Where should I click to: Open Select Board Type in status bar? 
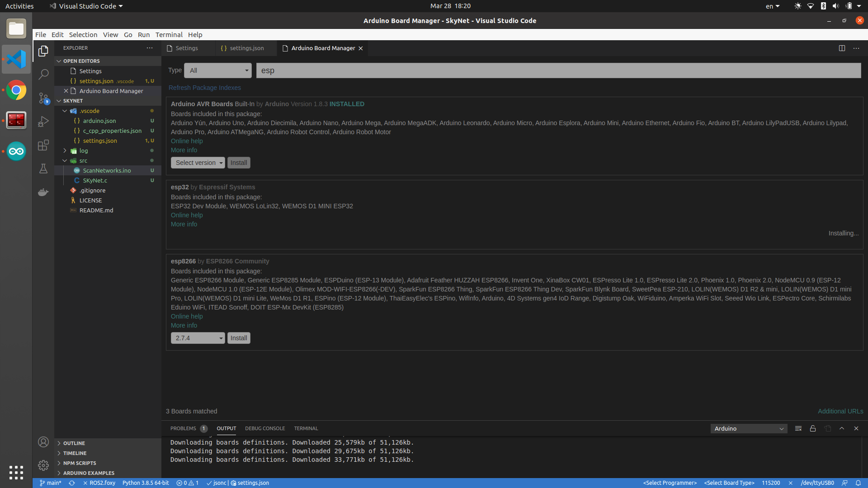729,483
